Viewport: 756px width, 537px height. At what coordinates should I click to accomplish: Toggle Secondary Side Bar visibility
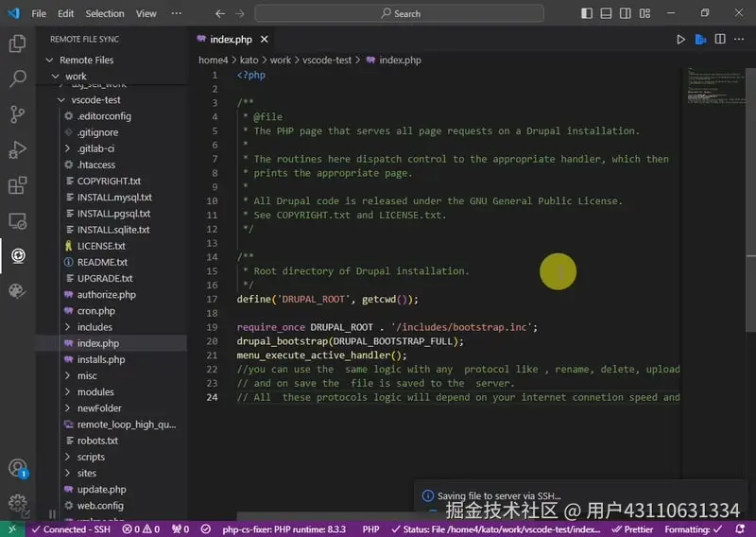[626, 13]
